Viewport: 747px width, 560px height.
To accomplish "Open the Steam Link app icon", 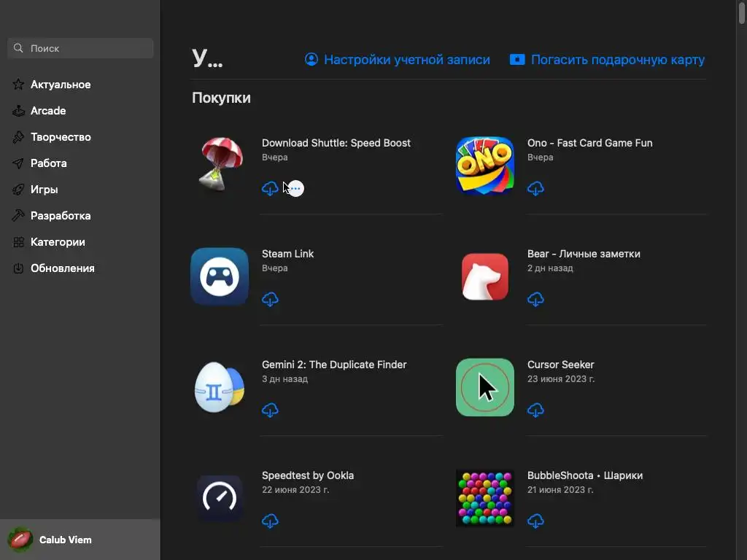I will (220, 276).
